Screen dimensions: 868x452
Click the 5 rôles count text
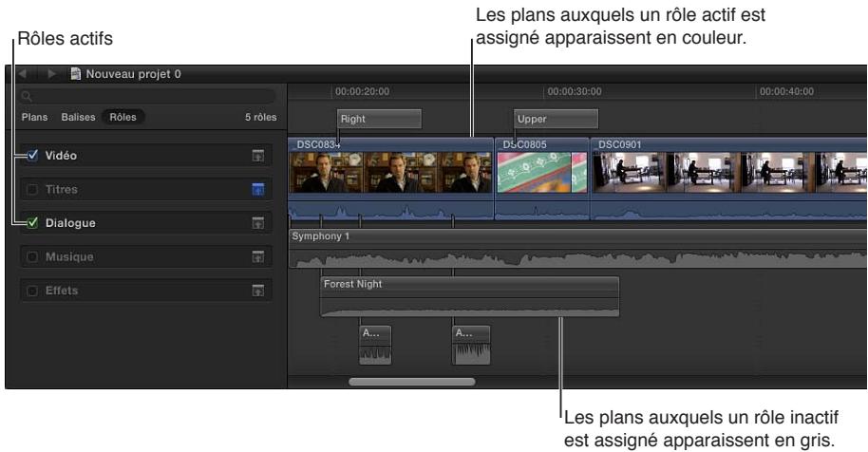[x=261, y=118]
